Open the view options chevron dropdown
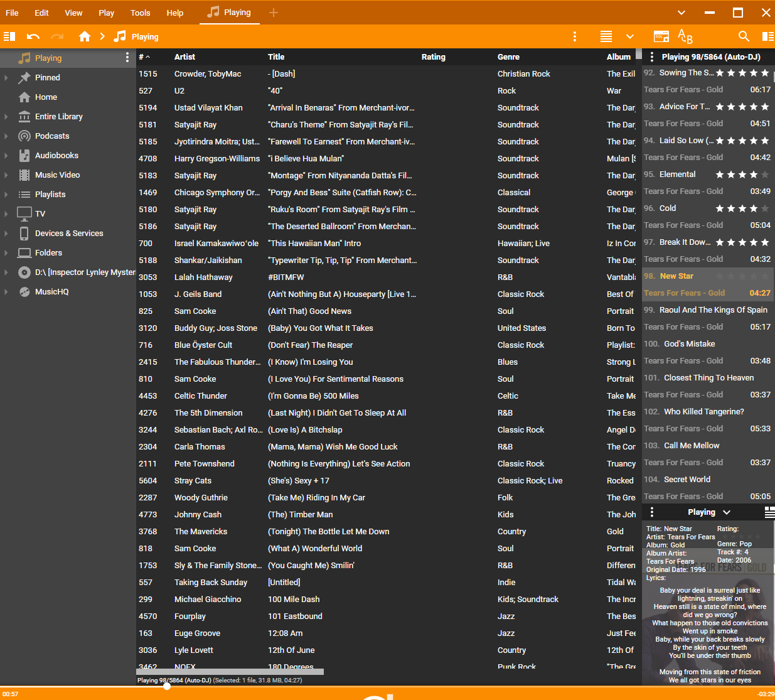Viewport: 775px width, 700px height. pyautogui.click(x=630, y=36)
